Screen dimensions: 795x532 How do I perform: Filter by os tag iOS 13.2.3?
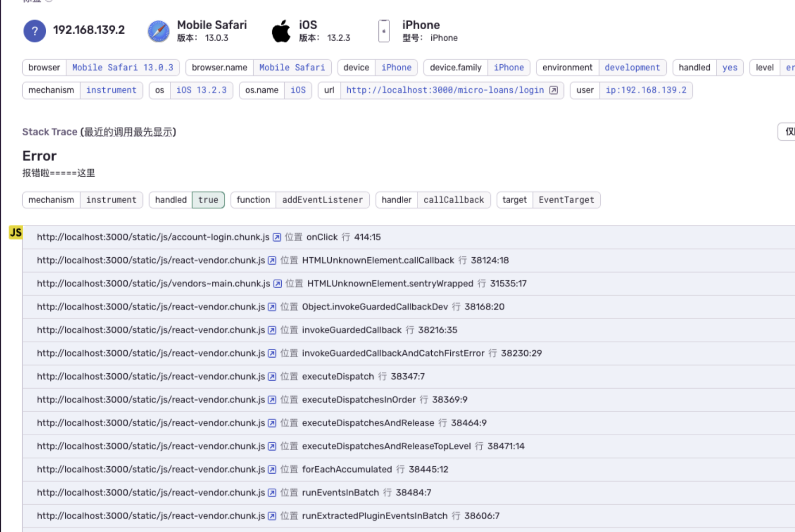point(201,90)
